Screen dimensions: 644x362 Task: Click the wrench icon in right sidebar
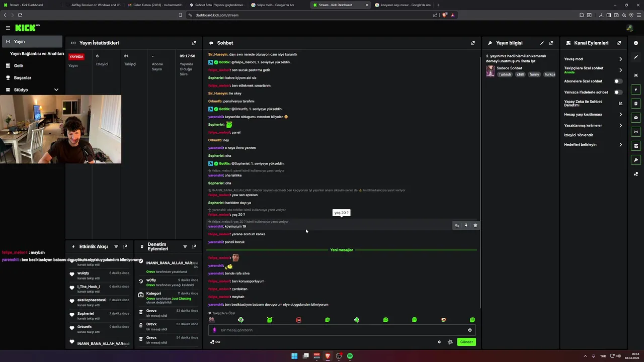pyautogui.click(x=636, y=160)
